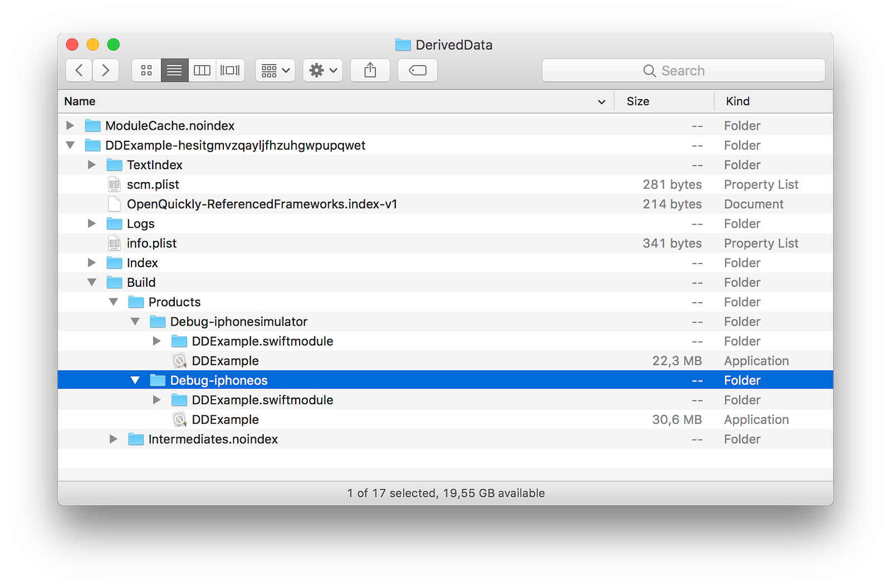The width and height of the screenshot is (891, 588).
Task: Select the Index folder icon
Action: 114,263
